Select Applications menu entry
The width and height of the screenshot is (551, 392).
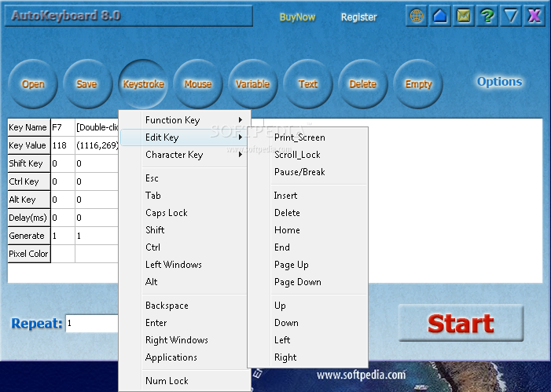pos(185,357)
